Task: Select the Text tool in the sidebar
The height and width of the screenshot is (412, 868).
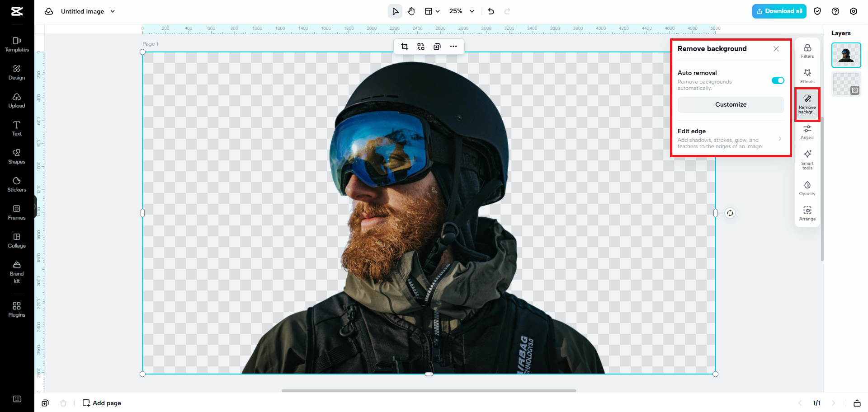Action: coord(17,128)
